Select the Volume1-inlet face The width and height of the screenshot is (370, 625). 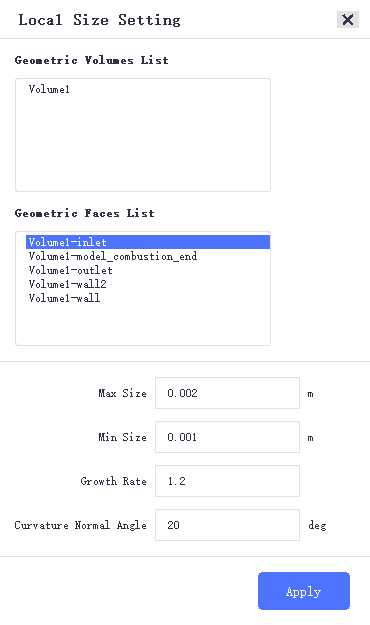coord(148,242)
